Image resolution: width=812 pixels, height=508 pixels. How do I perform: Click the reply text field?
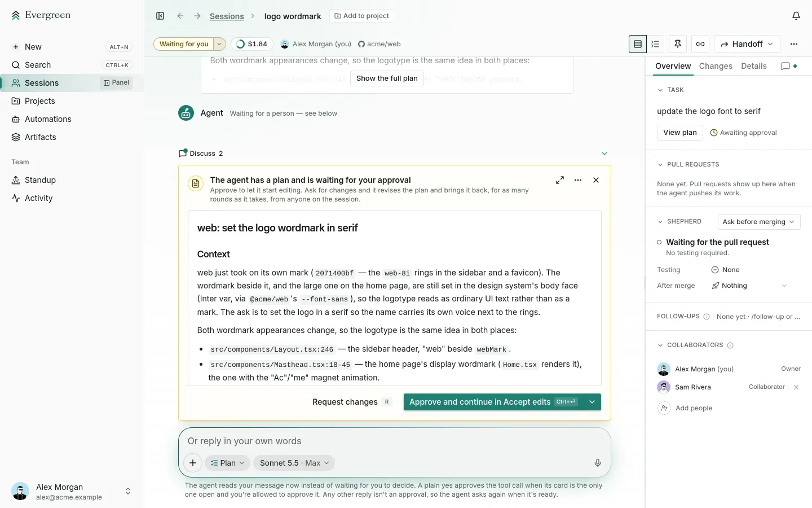pos(395,441)
